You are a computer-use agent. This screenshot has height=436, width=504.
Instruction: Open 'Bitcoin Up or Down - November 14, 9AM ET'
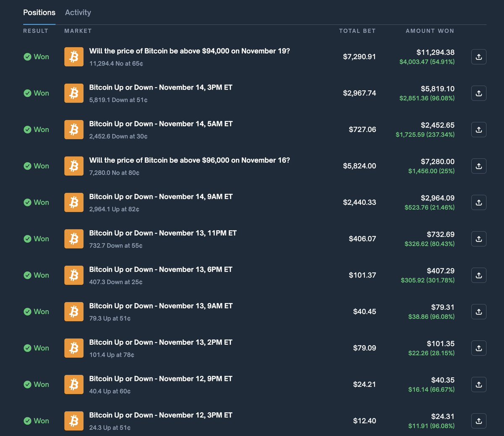pos(161,196)
